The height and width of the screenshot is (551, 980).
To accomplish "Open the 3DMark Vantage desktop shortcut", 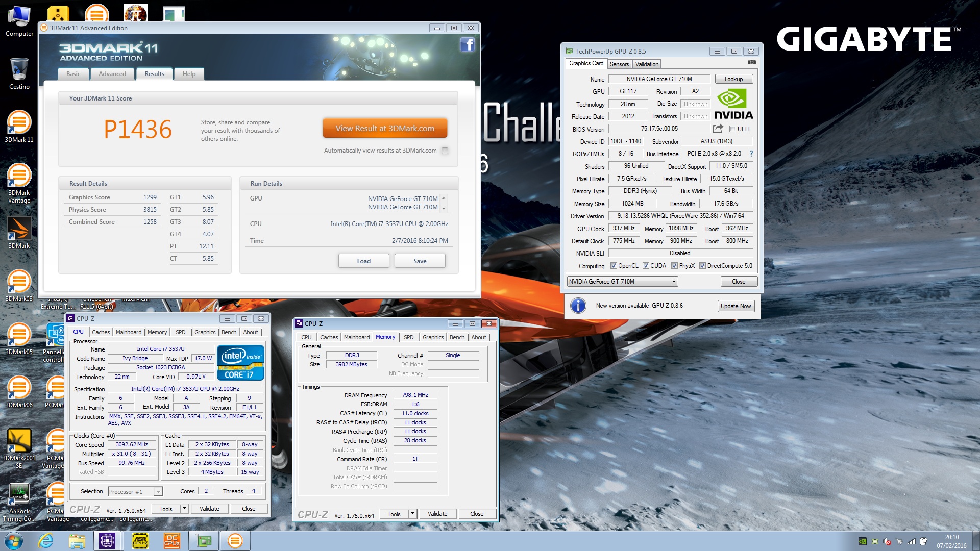I will point(19,183).
